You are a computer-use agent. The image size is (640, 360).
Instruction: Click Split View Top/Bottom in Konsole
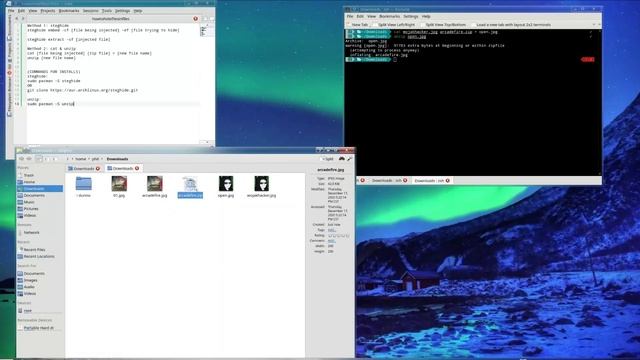point(443,24)
